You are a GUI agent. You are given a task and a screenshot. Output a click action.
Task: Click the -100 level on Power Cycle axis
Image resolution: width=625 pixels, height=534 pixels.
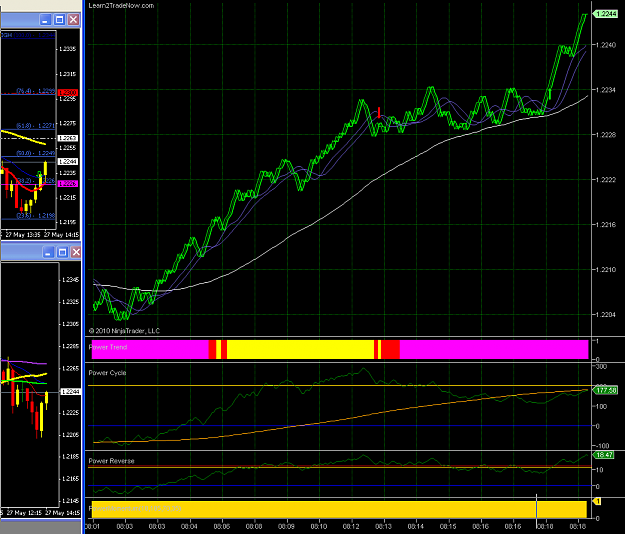pyautogui.click(x=602, y=446)
